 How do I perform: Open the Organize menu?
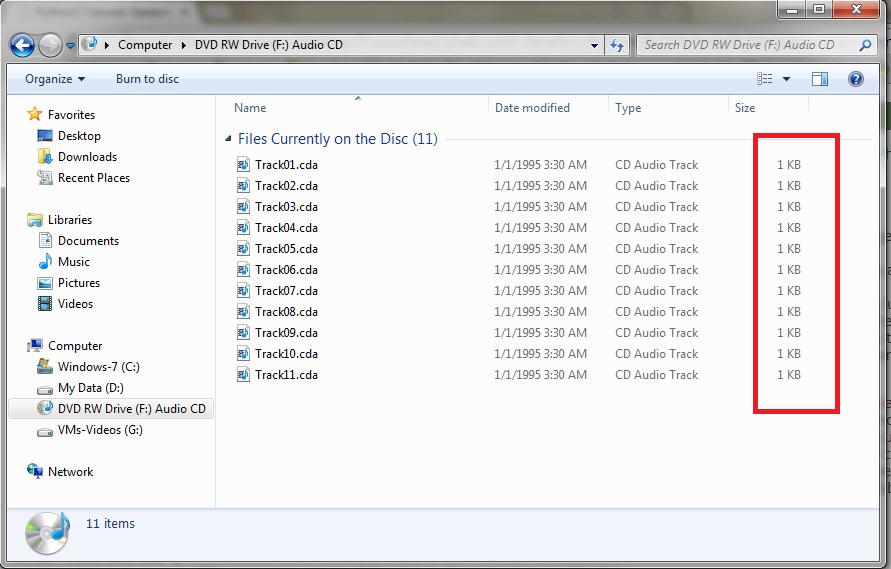coord(55,79)
